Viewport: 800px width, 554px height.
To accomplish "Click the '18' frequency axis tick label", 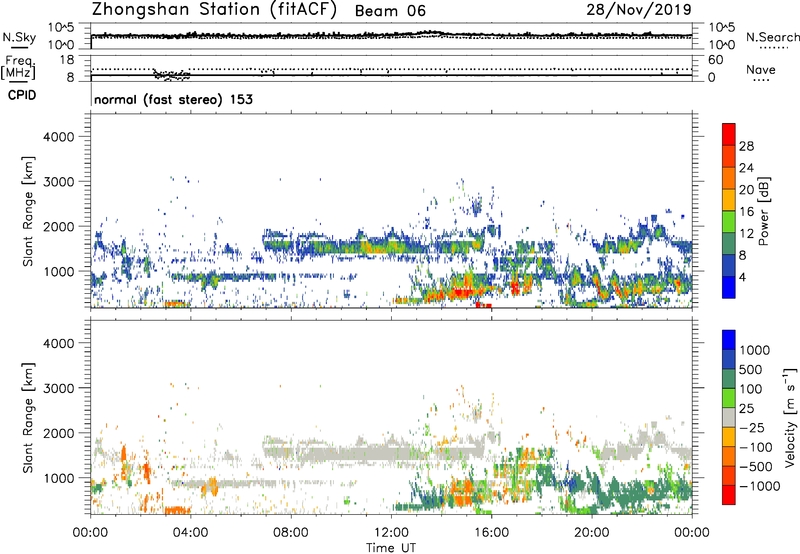I will coord(67,60).
